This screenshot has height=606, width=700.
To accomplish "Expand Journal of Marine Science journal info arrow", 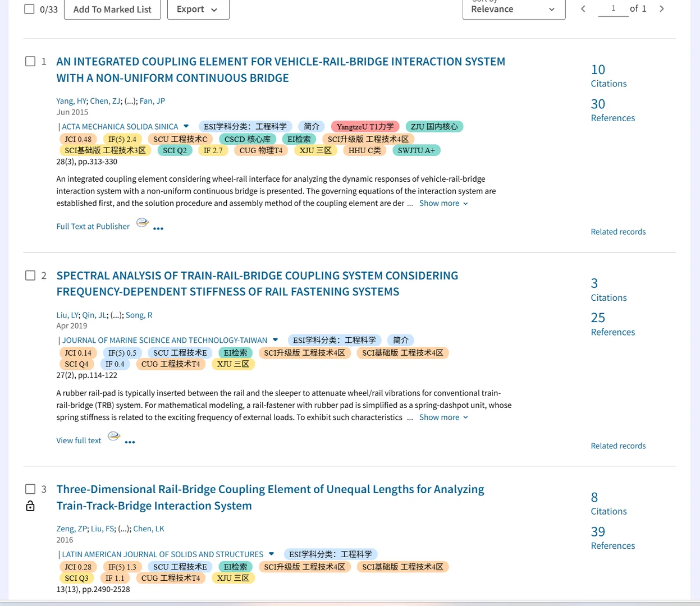I will tap(276, 340).
